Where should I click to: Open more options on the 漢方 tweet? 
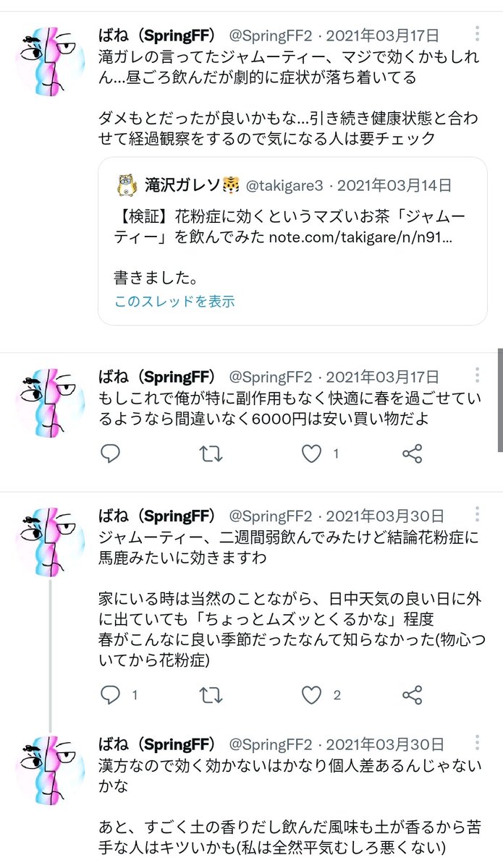(477, 744)
